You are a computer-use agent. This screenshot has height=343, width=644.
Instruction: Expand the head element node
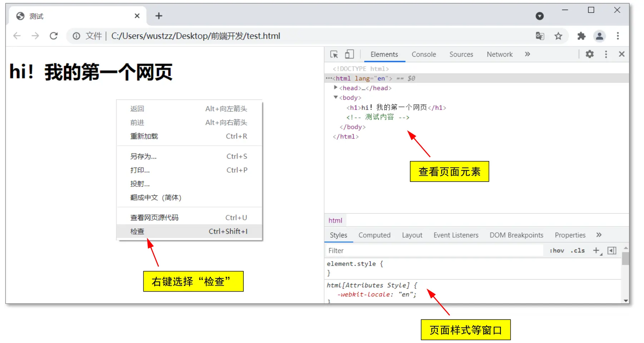point(335,87)
